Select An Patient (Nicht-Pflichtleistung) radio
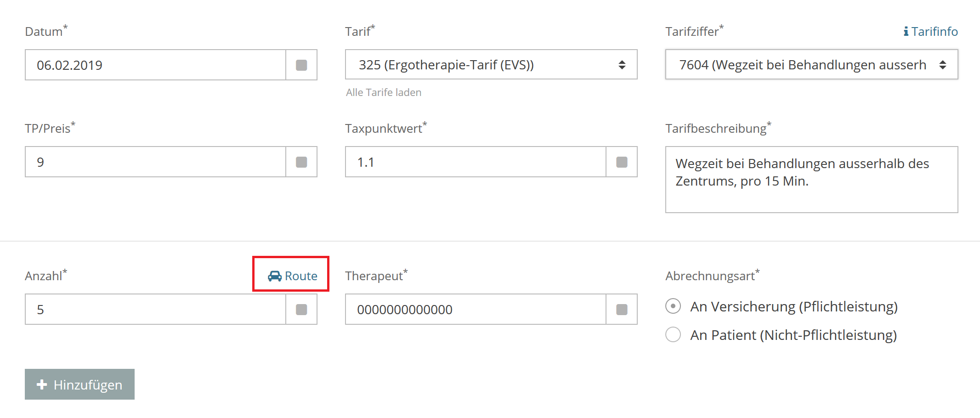The image size is (980, 418). tap(673, 334)
